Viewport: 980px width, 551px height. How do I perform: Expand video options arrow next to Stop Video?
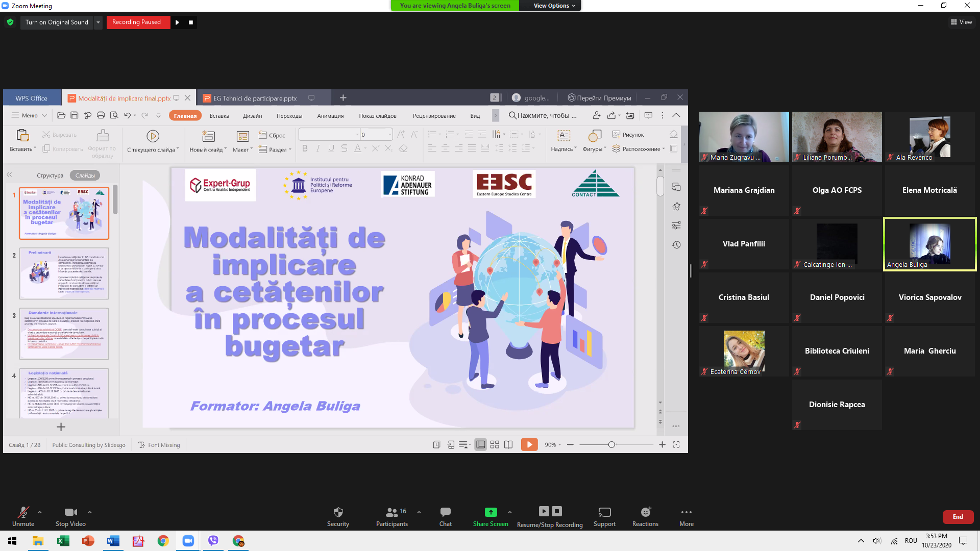point(90,512)
